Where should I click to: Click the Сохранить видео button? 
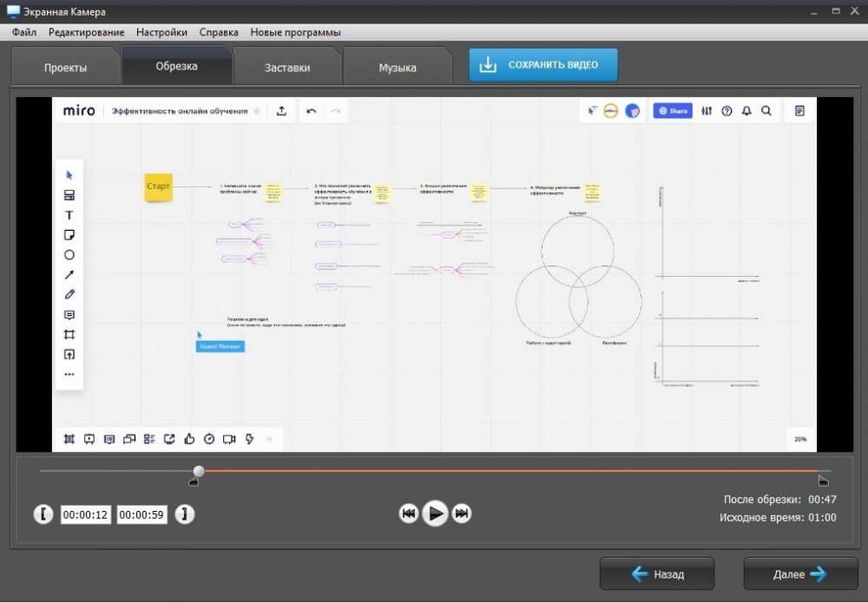543,65
